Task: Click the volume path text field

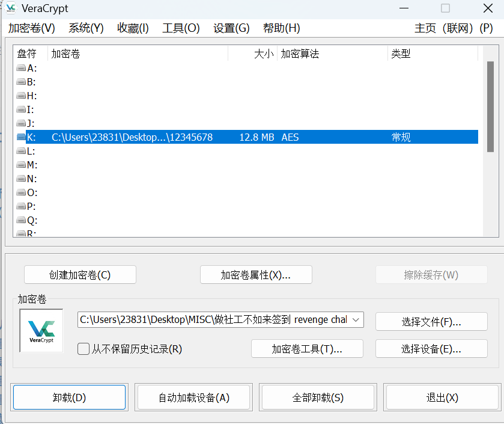Action: pyautogui.click(x=214, y=320)
